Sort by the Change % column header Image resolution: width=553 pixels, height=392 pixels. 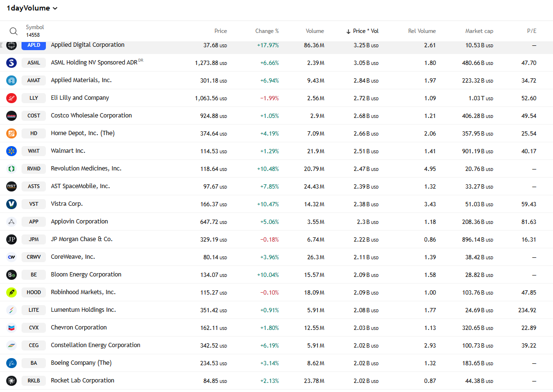(x=267, y=31)
